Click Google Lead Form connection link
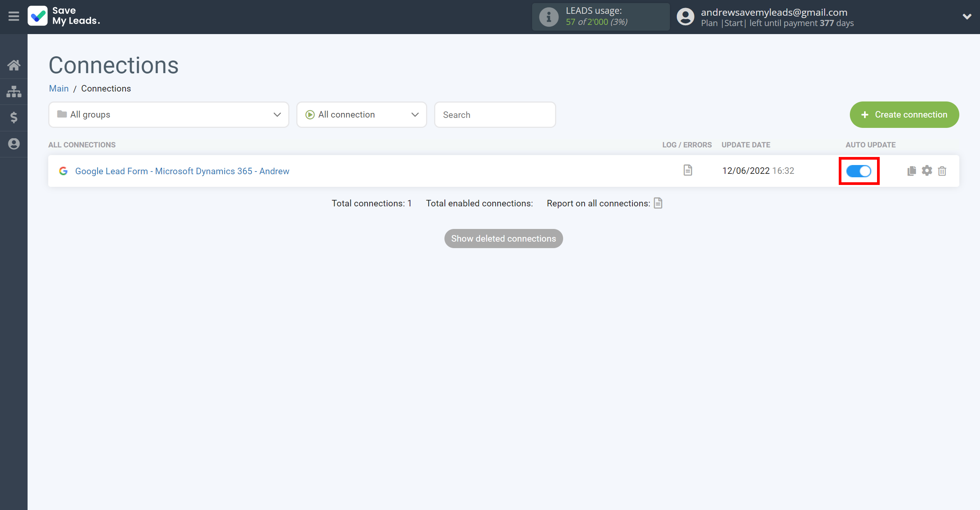The height and width of the screenshot is (510, 980). pyautogui.click(x=182, y=170)
